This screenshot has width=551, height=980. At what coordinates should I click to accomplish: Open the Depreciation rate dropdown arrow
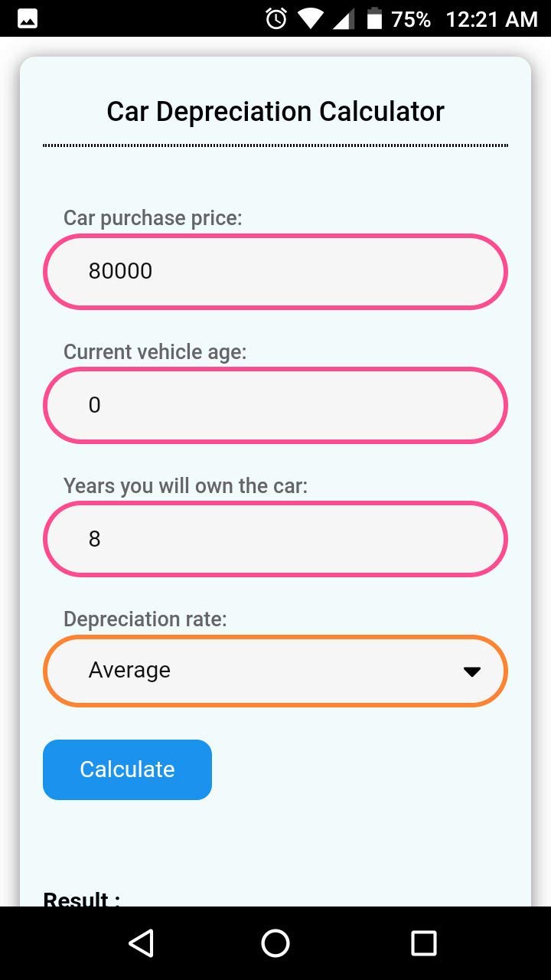[x=471, y=671]
